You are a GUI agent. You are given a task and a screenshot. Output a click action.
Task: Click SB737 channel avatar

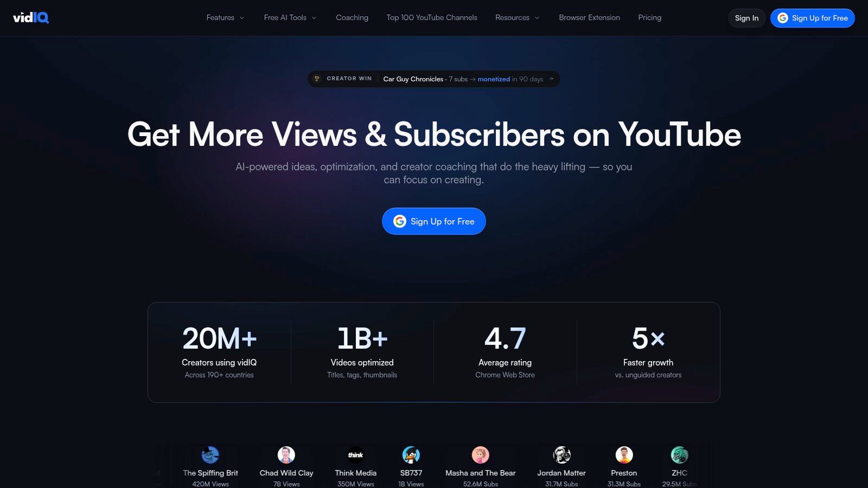[x=411, y=455]
